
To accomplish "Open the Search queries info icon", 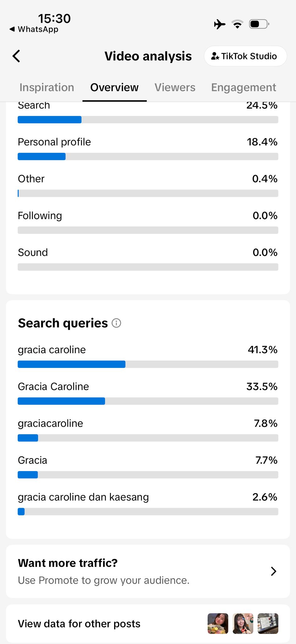I will [116, 323].
